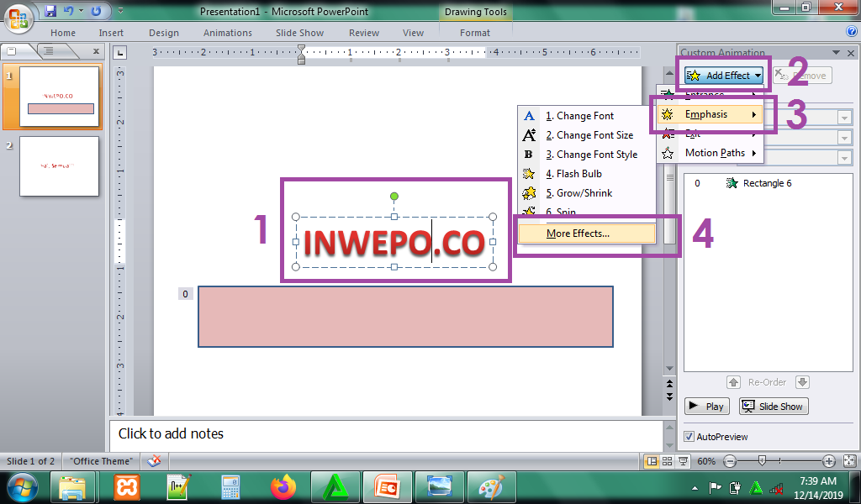Screen dimensions: 861x504
Task: Choose the Grow/Shrink effect
Action: (586, 193)
